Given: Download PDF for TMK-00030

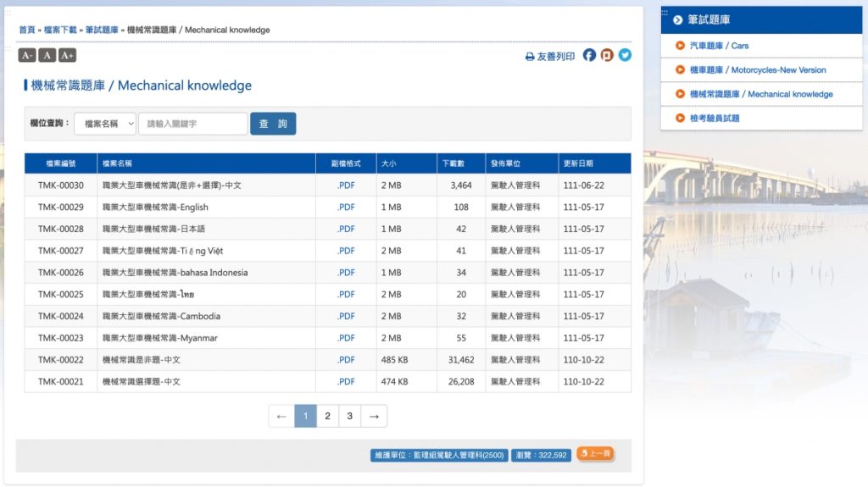Looking at the screenshot, I should pos(346,185).
